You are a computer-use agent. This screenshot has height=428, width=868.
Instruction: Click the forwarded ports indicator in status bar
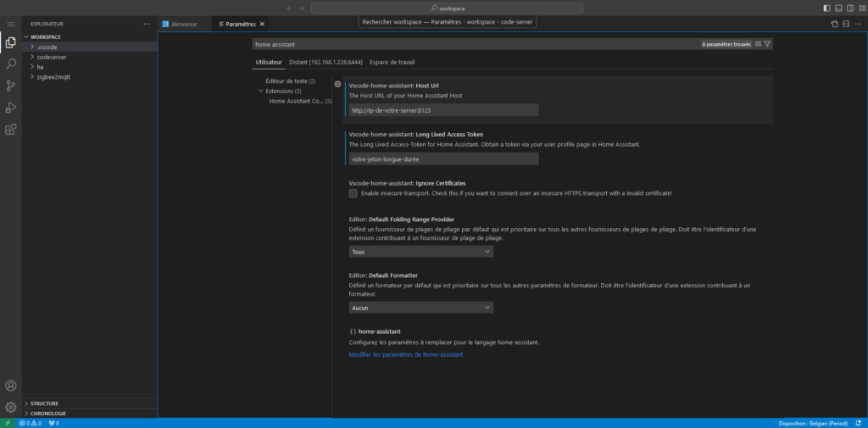tap(54, 423)
